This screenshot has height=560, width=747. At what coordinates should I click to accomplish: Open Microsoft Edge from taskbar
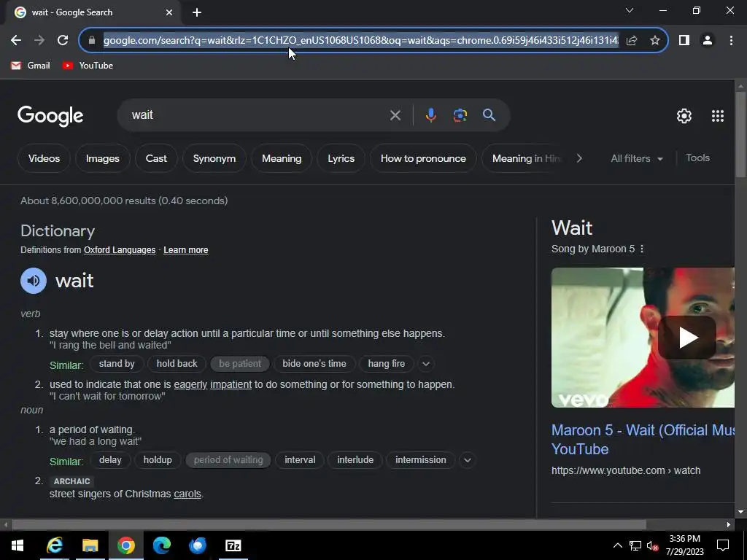point(161,545)
